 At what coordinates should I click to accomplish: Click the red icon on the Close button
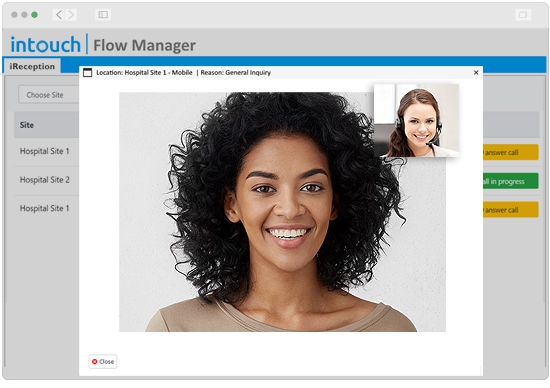coord(94,361)
